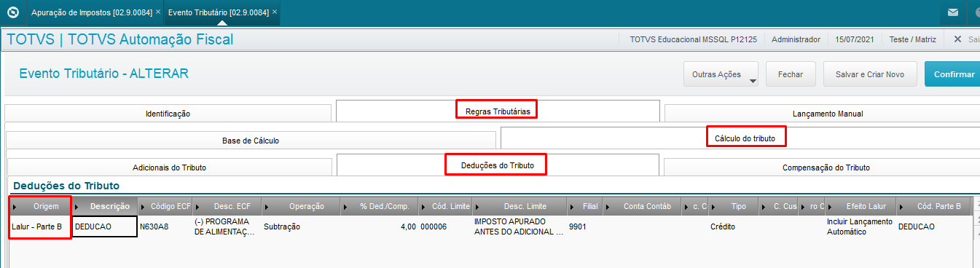
Task: Click the Código ECF column header
Action: click(x=164, y=206)
